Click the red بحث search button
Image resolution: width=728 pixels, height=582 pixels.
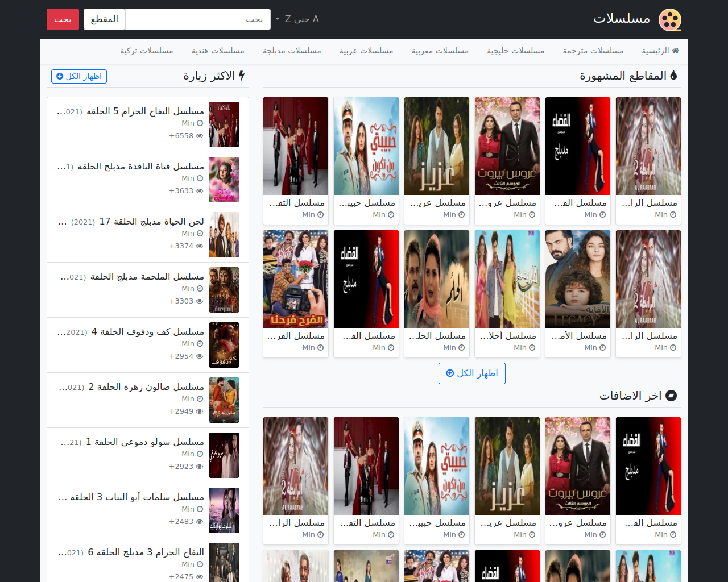pyautogui.click(x=63, y=19)
